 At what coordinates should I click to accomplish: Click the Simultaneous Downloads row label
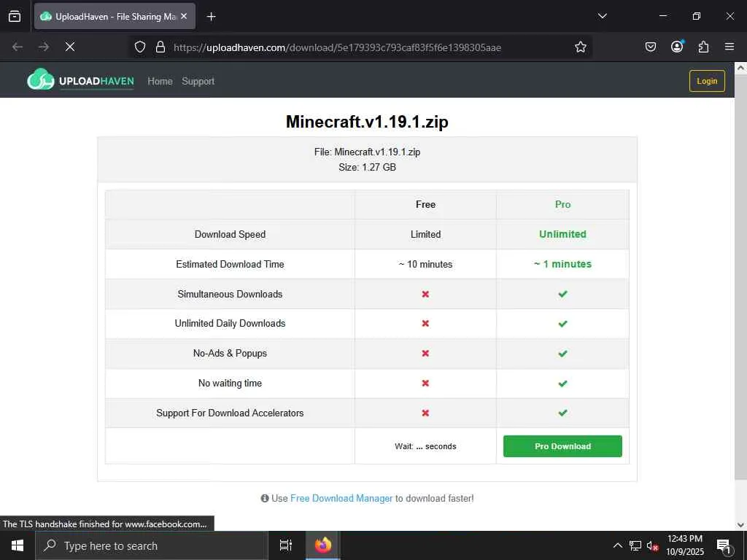(230, 295)
